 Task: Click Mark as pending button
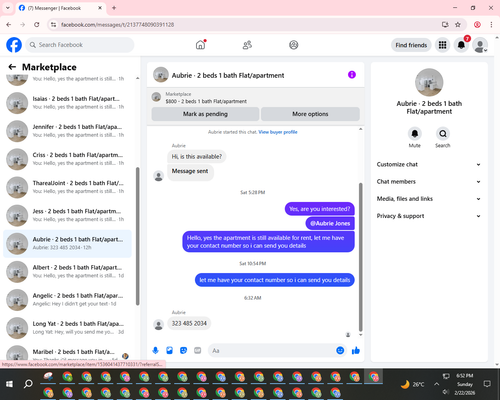[205, 114]
